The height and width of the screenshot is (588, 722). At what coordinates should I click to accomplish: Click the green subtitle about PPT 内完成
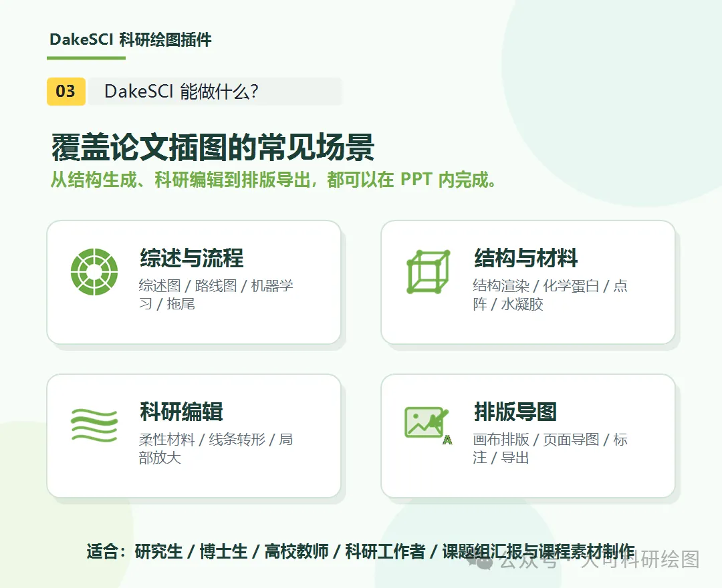[273, 180]
